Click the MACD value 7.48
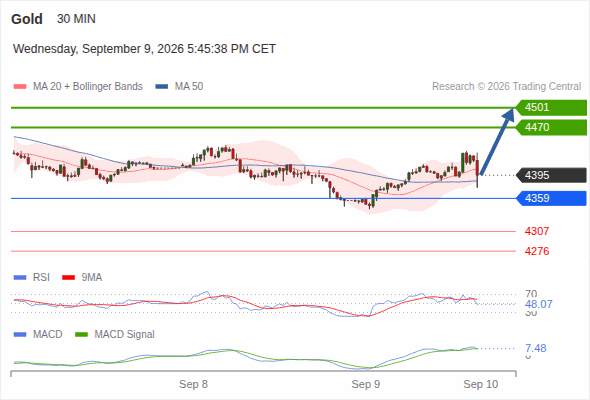590x400 pixels. pos(536,348)
